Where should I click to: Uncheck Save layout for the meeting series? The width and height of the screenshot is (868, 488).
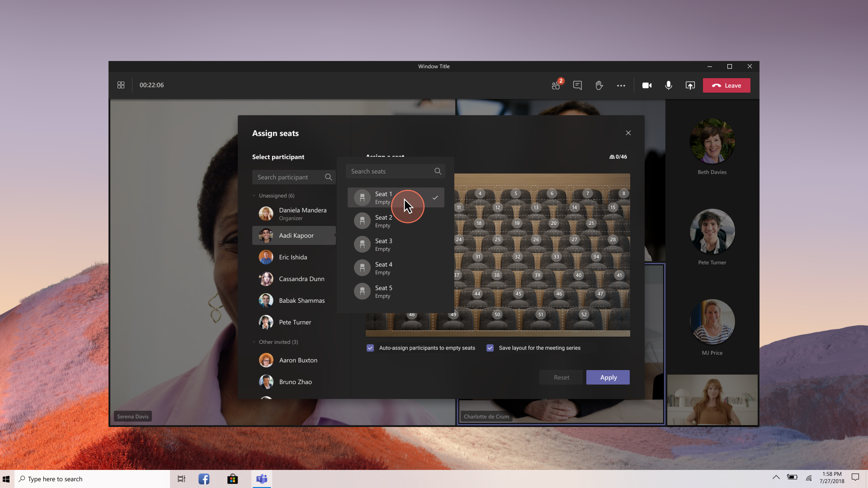click(490, 348)
